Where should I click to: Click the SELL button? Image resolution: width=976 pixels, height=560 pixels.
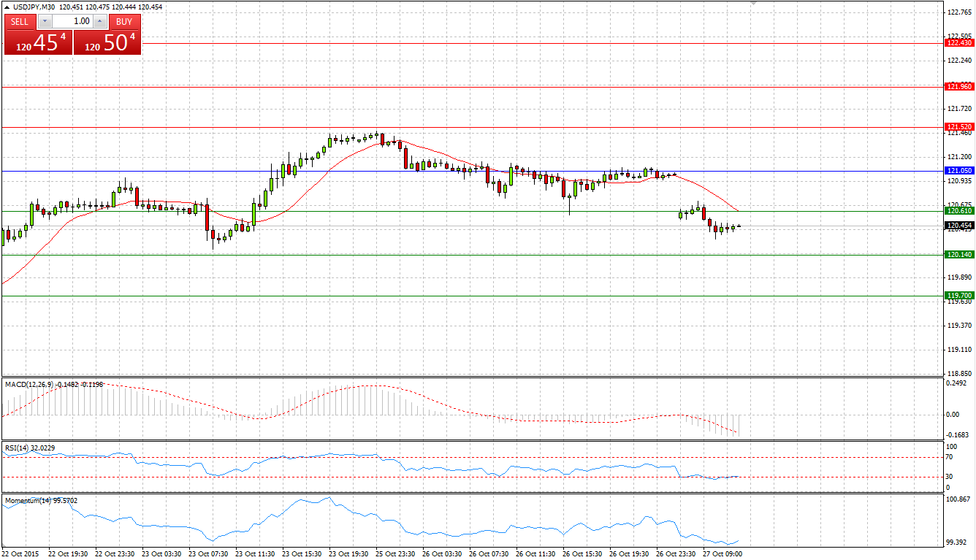tap(20, 22)
